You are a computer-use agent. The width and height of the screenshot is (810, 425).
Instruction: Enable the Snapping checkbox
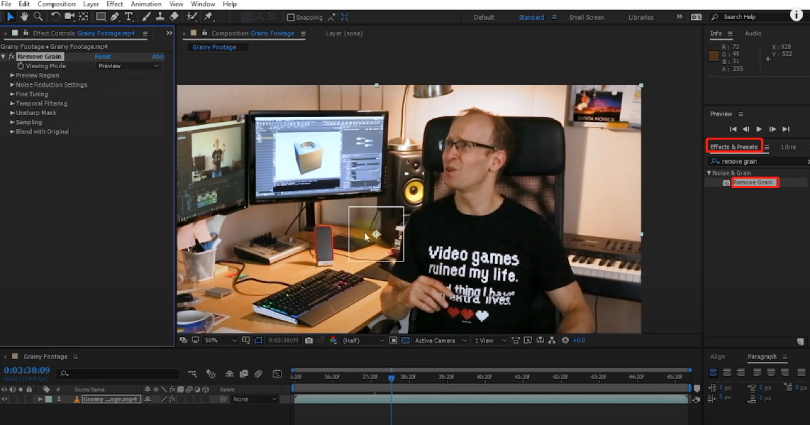click(291, 17)
